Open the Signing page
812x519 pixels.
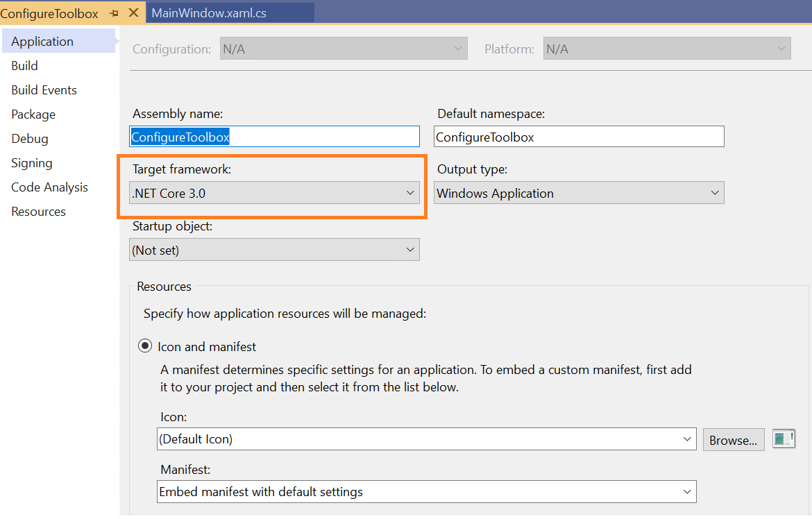pyautogui.click(x=32, y=163)
